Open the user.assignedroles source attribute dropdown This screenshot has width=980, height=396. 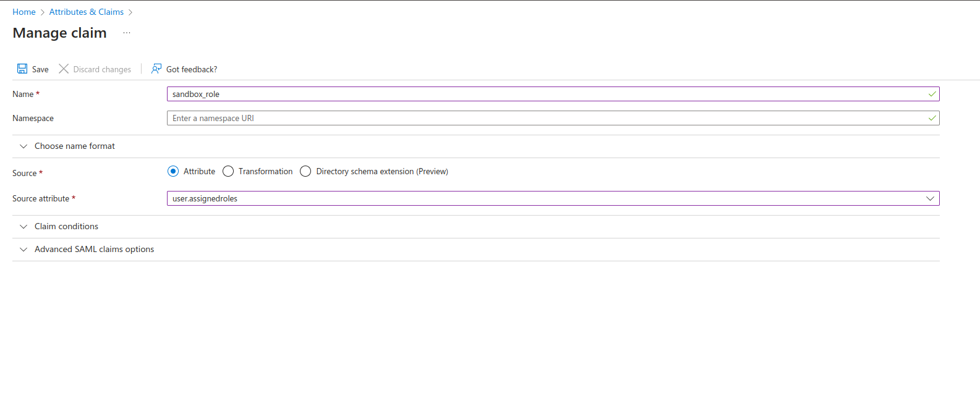[544, 198]
